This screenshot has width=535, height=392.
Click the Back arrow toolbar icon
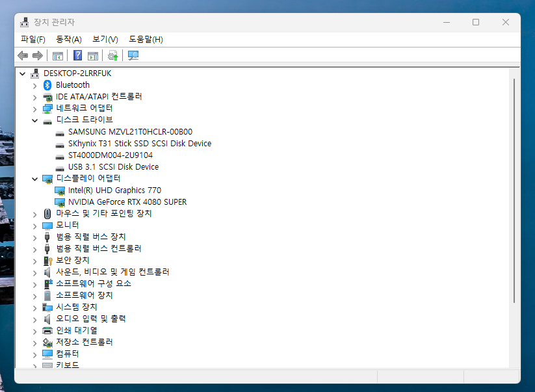click(23, 55)
